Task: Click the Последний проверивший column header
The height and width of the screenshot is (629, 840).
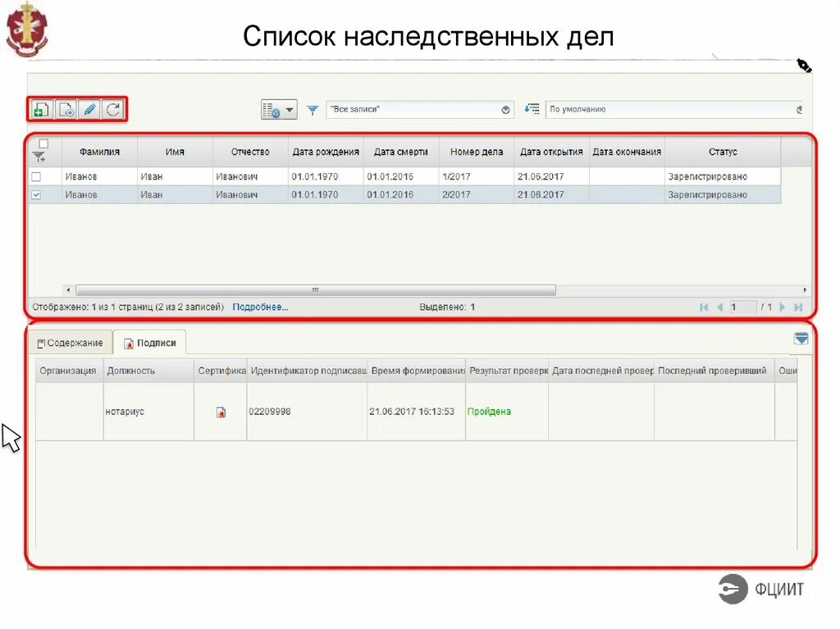Action: pyautogui.click(x=714, y=371)
